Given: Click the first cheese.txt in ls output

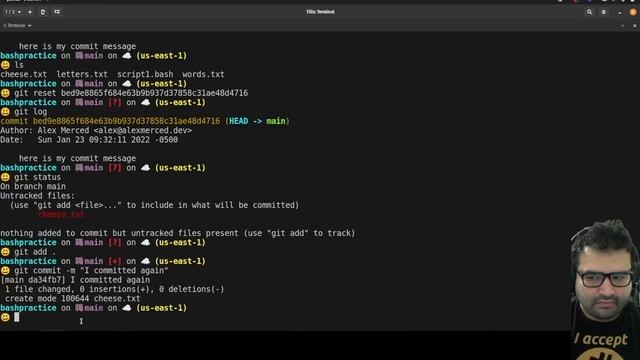Looking at the screenshot, I should point(24,74).
